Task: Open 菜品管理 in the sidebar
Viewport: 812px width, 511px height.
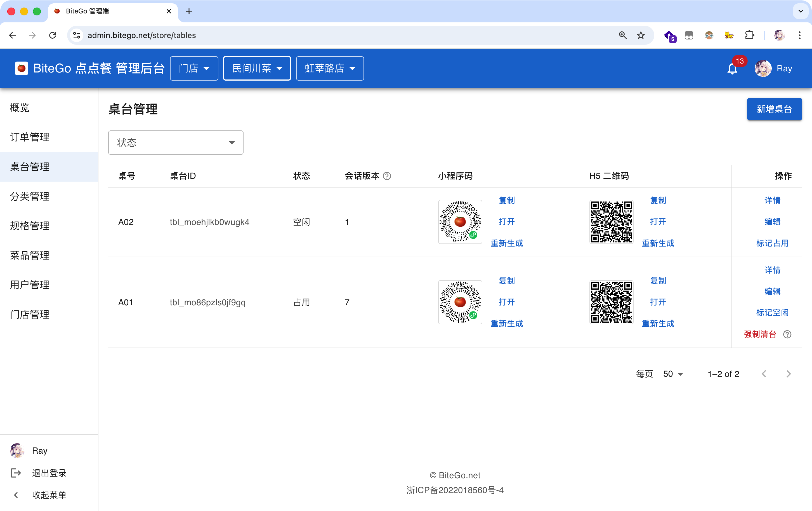Action: [x=49, y=255]
